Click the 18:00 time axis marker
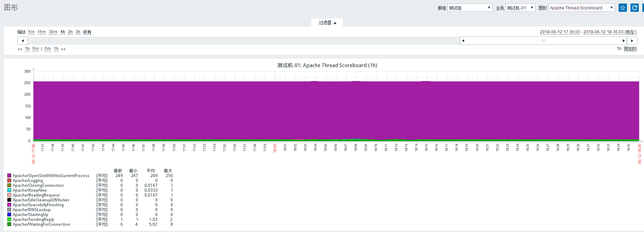Screen dimensions: 644x232 (275, 148)
